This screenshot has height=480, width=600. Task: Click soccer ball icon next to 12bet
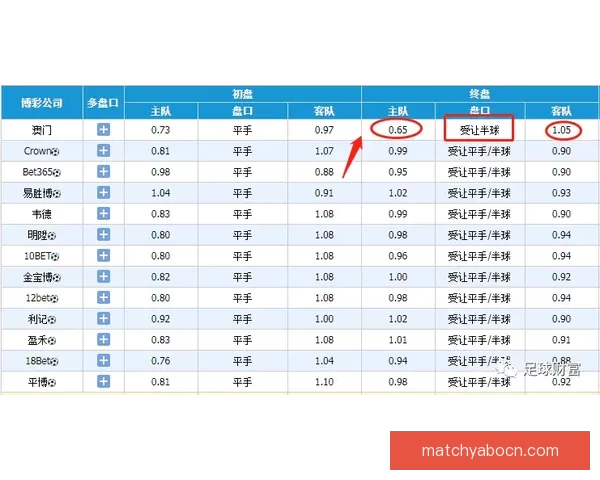point(54,299)
